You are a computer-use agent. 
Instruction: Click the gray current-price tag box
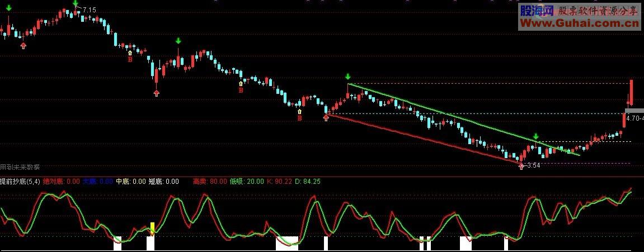634,111
